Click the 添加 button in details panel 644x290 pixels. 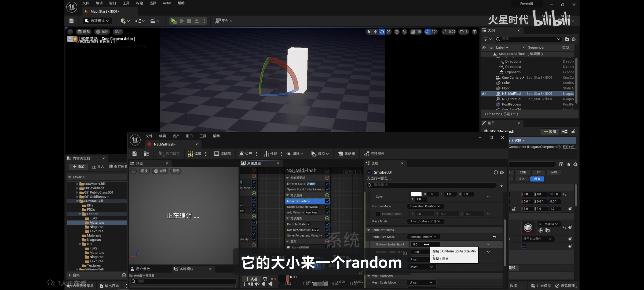click(550, 132)
